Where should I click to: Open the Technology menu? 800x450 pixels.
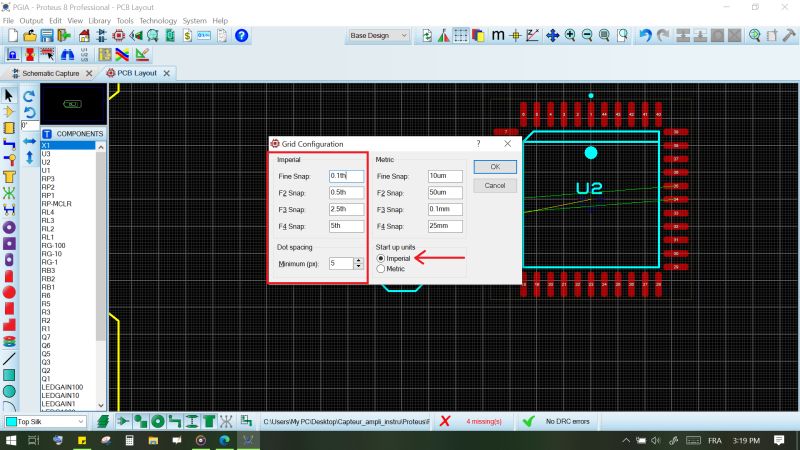[158, 21]
